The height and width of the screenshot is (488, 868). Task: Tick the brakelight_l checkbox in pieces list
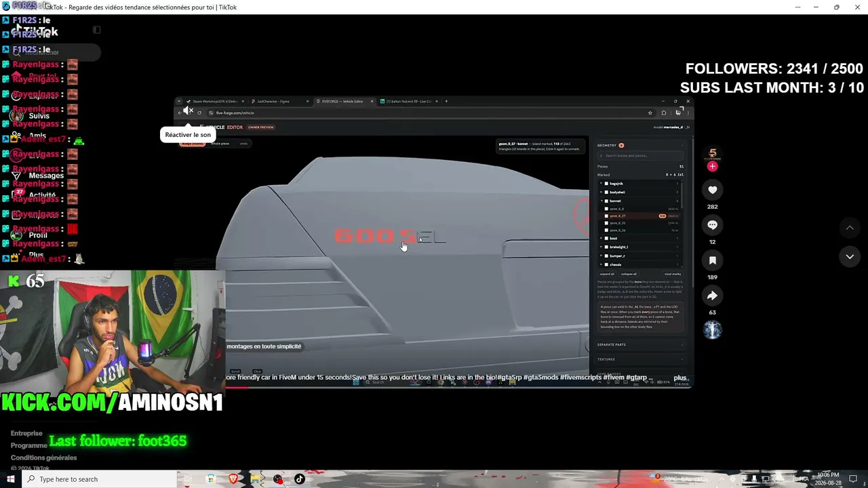tap(606, 247)
